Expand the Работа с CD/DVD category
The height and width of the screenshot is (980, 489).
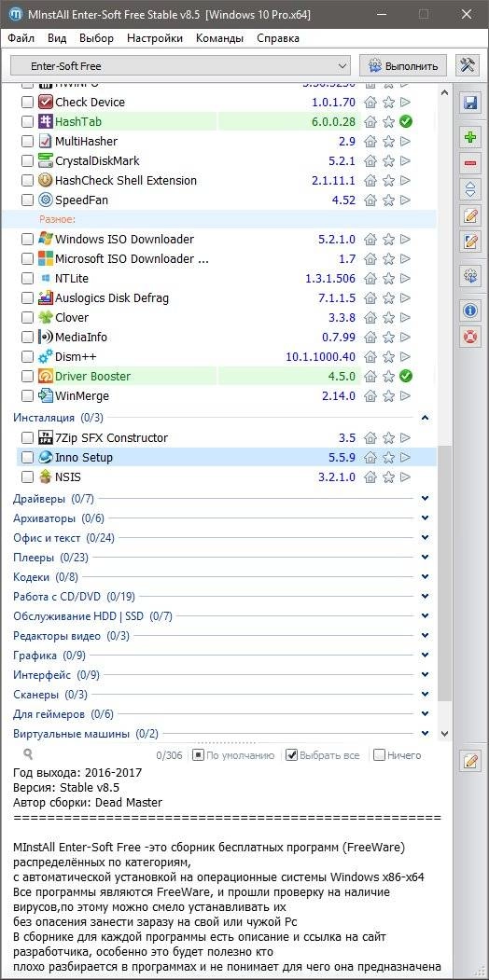click(x=426, y=596)
